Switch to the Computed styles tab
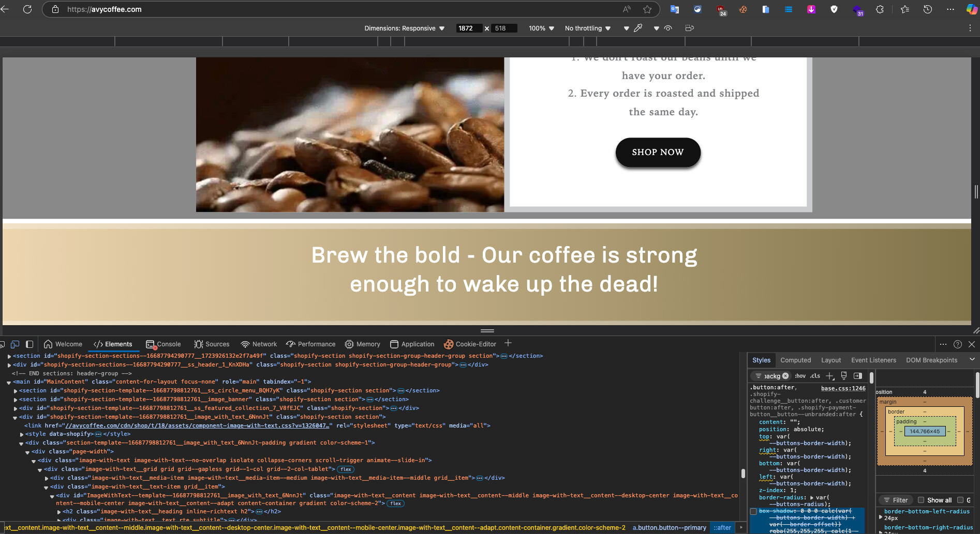This screenshot has width=980, height=534. point(795,360)
